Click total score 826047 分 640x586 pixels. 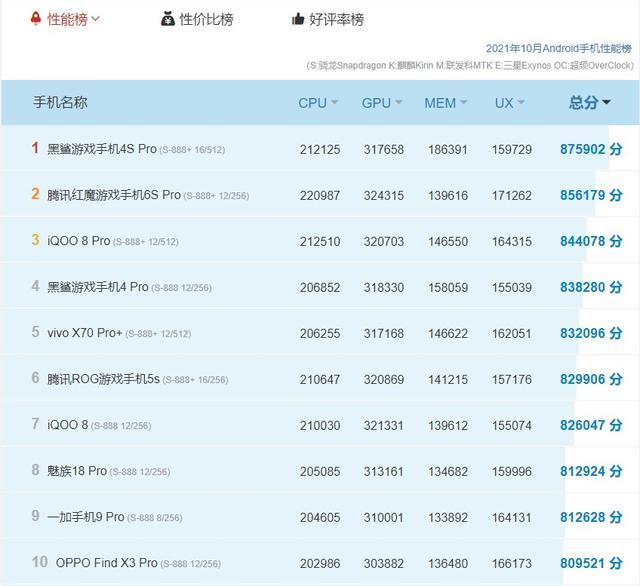(x=591, y=425)
